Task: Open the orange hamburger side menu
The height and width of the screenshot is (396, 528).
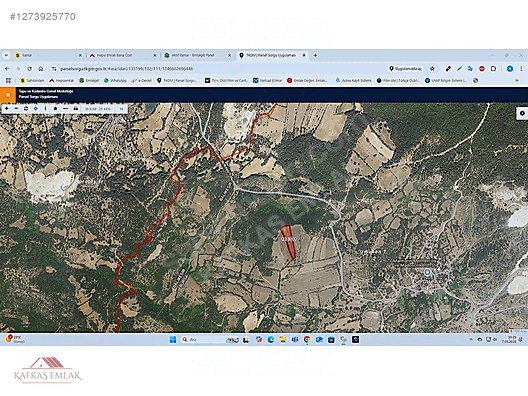Action: [8, 95]
